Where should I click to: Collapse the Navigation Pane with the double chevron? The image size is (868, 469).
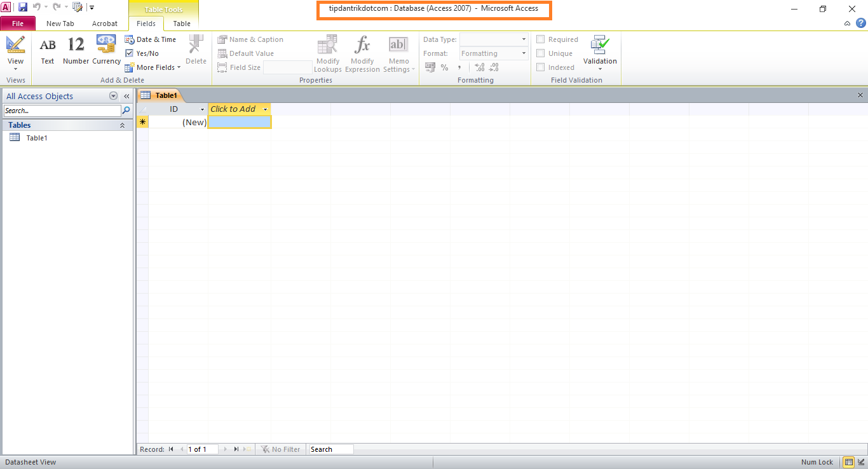point(126,96)
